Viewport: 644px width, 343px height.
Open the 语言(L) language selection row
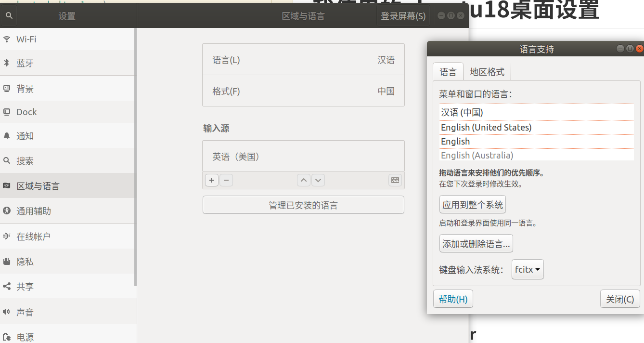pos(303,60)
